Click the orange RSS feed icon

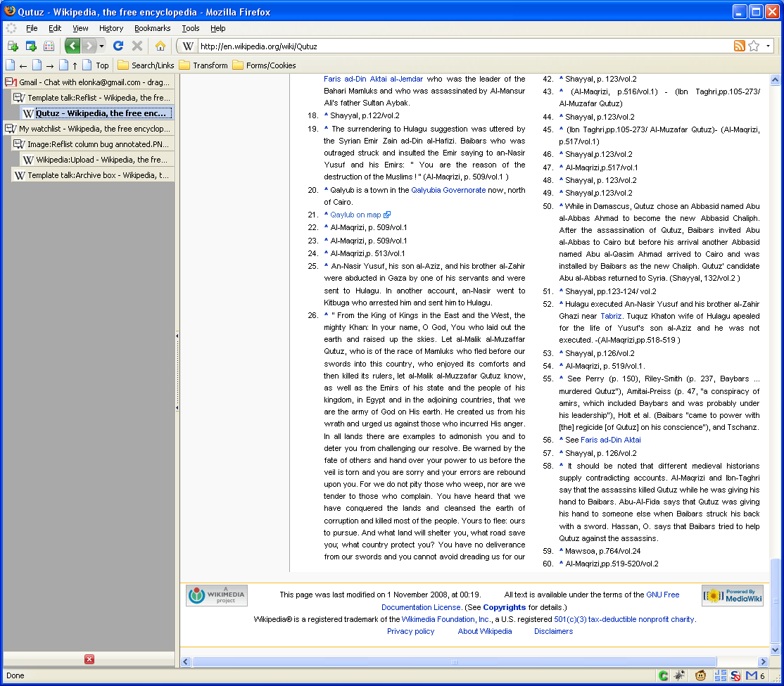point(739,46)
